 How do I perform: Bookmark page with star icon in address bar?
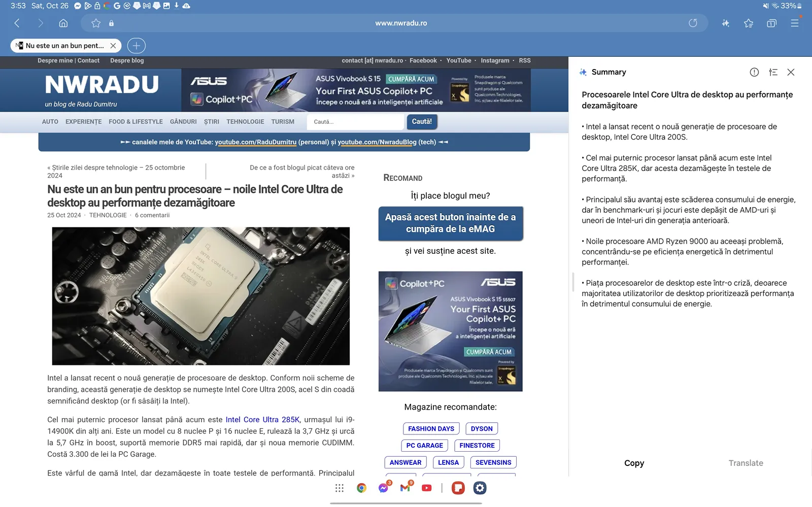[96, 23]
